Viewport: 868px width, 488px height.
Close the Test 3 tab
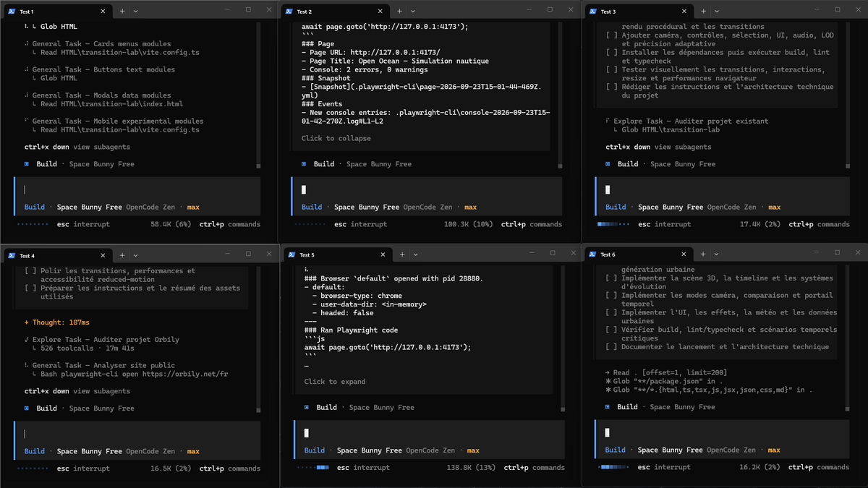[685, 12]
